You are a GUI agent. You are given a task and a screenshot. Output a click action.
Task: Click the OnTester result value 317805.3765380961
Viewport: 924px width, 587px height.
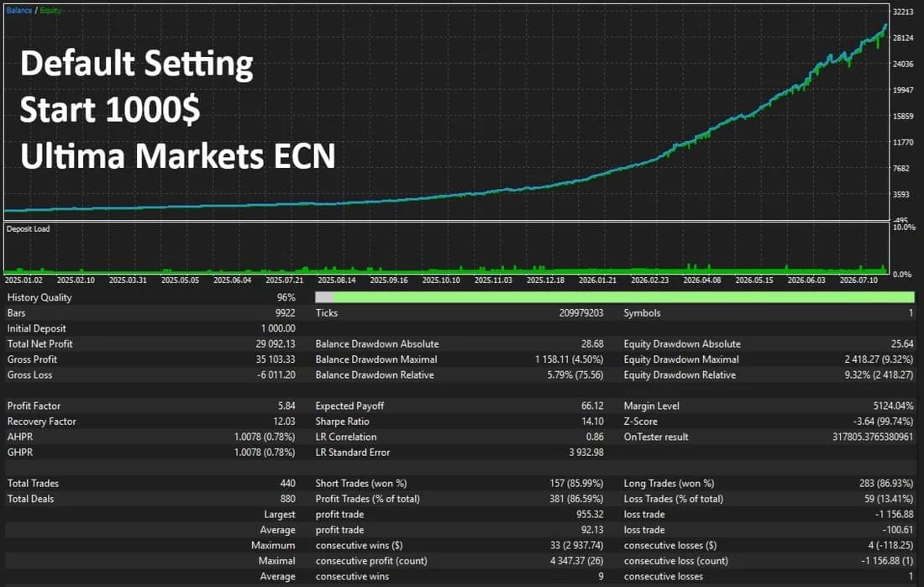click(873, 437)
